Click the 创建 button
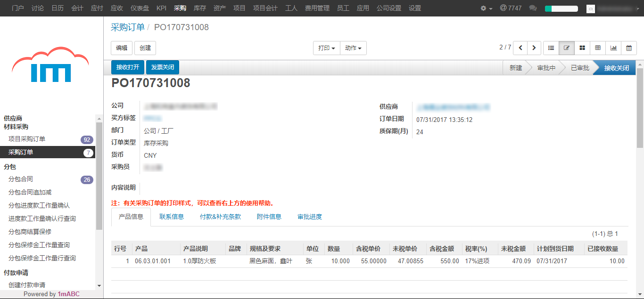This screenshot has height=299, width=644. coord(145,48)
